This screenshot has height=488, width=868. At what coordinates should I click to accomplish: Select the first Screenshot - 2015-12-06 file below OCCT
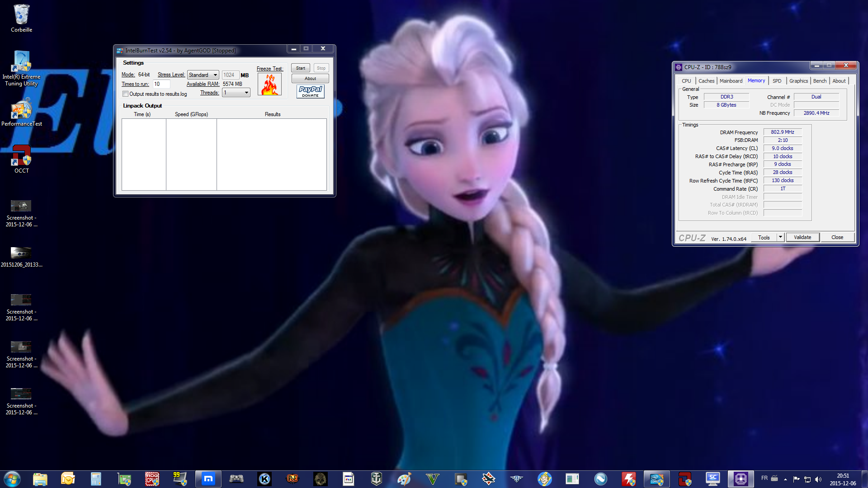(x=21, y=213)
